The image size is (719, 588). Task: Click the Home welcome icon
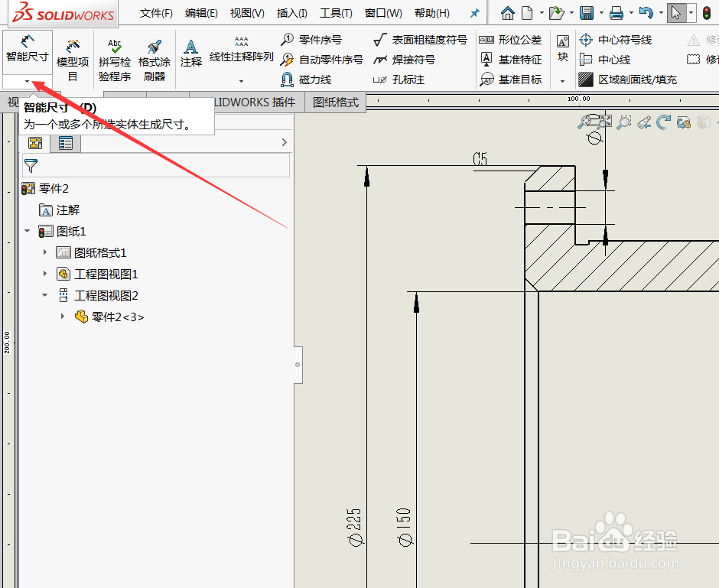point(508,13)
